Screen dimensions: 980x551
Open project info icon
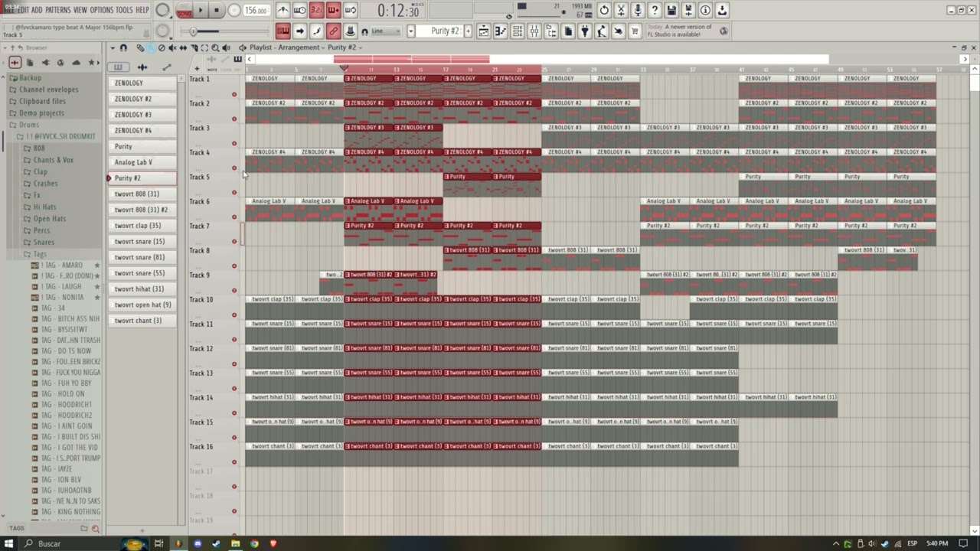pos(705,11)
